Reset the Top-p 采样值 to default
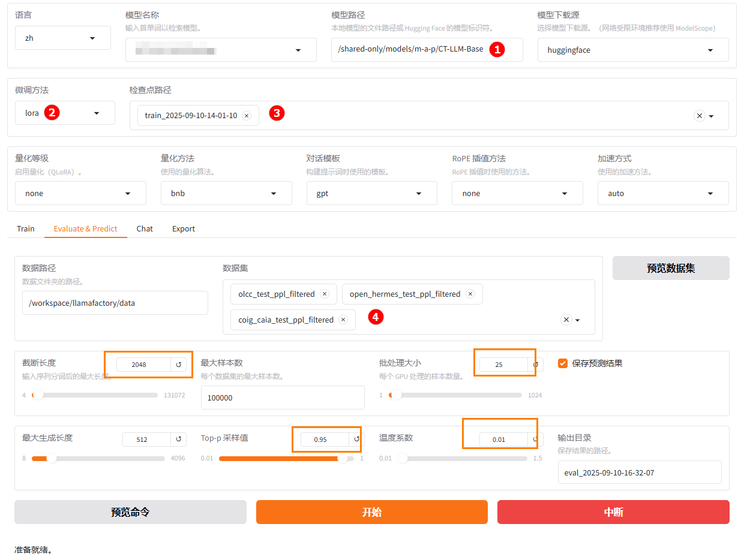This screenshot has width=747, height=560. [x=356, y=439]
